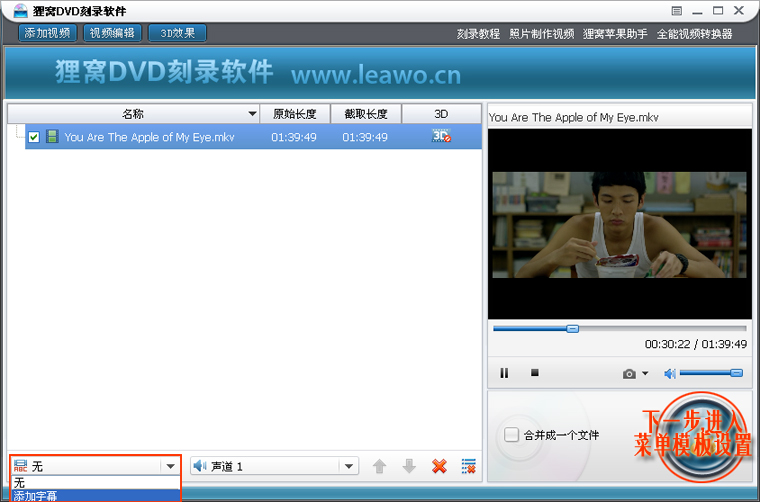Open the 狸窝苹果助手 link
The image size is (760, 502).
615,34
